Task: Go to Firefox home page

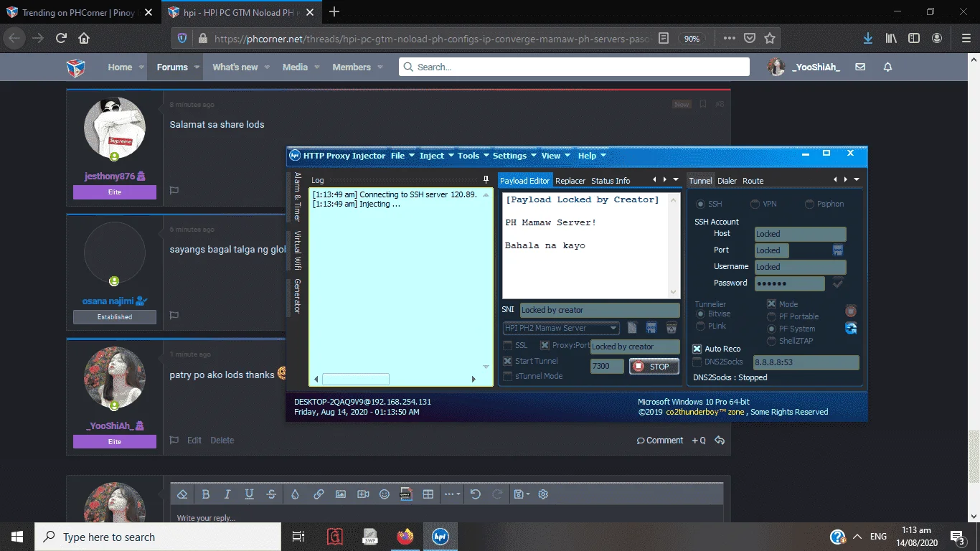Action: (84, 38)
